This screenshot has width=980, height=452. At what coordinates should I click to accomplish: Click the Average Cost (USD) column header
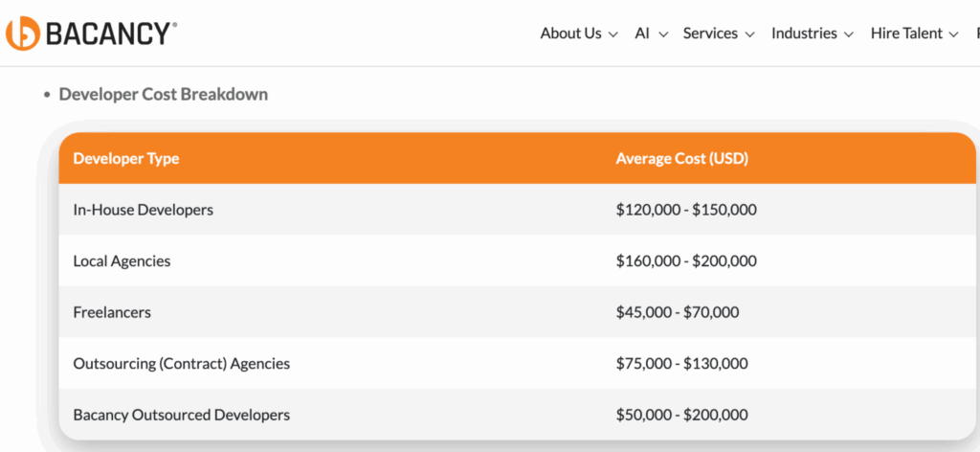681,158
